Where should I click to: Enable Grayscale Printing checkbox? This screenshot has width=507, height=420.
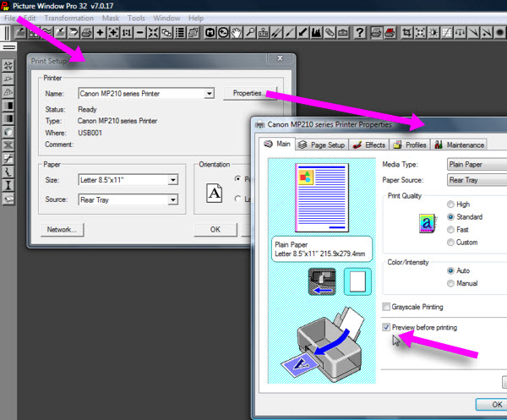click(386, 307)
